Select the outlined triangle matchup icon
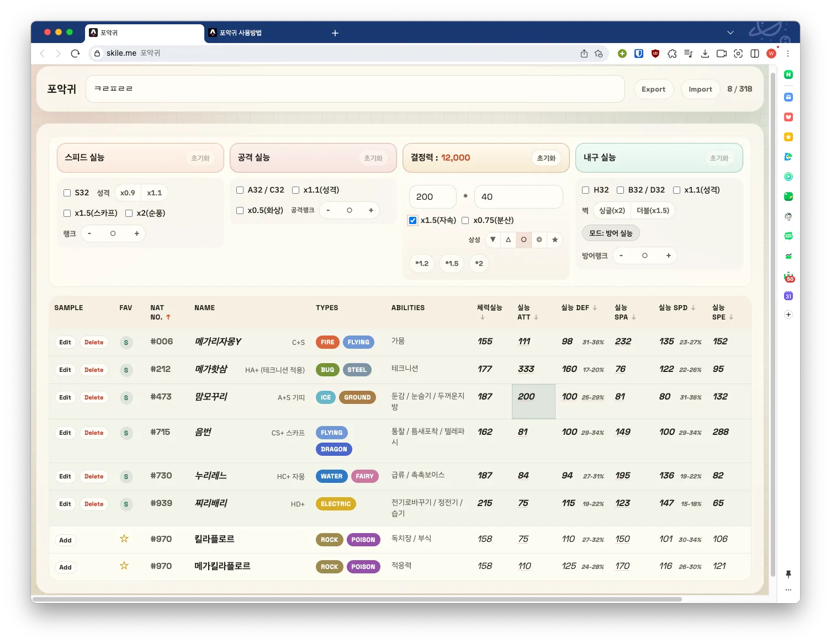The height and width of the screenshot is (644, 831). [509, 239]
